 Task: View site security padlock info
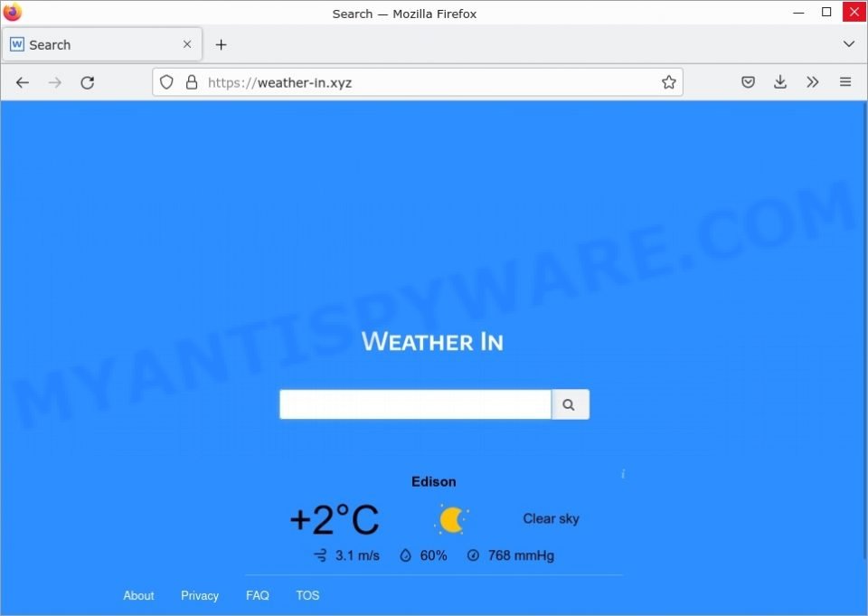(192, 82)
